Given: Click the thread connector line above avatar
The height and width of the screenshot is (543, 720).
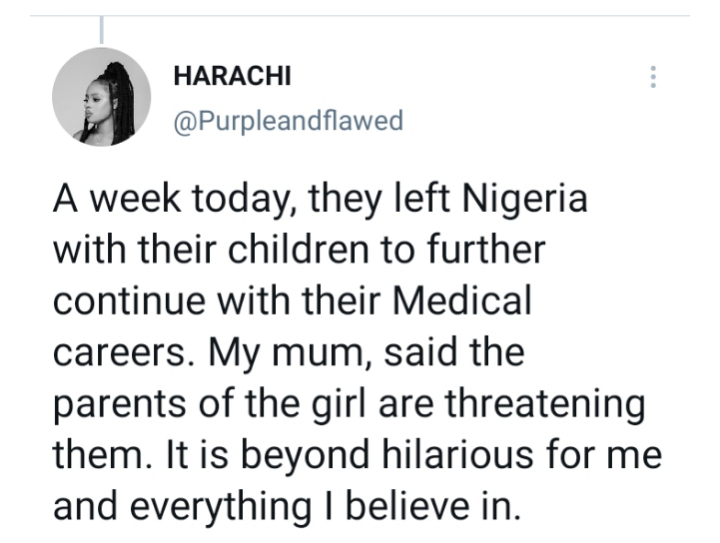Looking at the screenshot, I should tap(101, 30).
